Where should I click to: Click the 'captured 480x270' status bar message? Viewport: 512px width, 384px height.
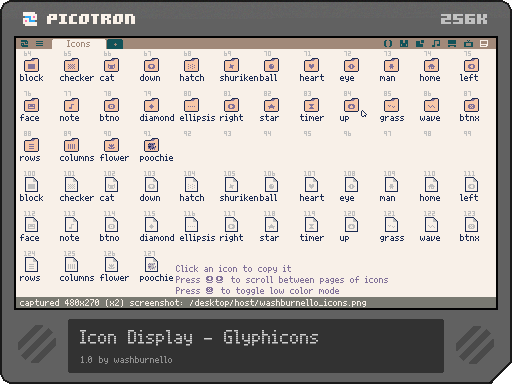tap(193, 303)
